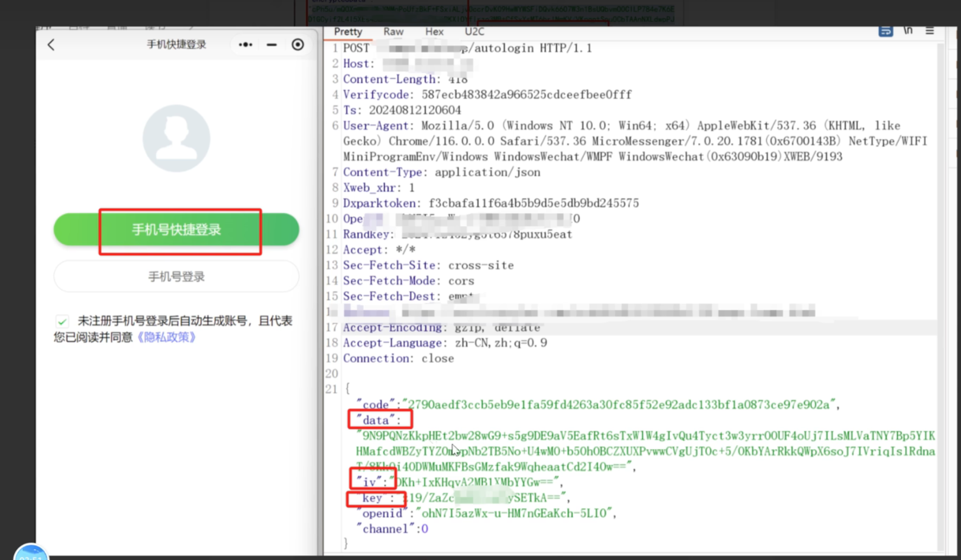Click the circular target close icon
The height and width of the screenshot is (560, 961).
[x=298, y=45]
